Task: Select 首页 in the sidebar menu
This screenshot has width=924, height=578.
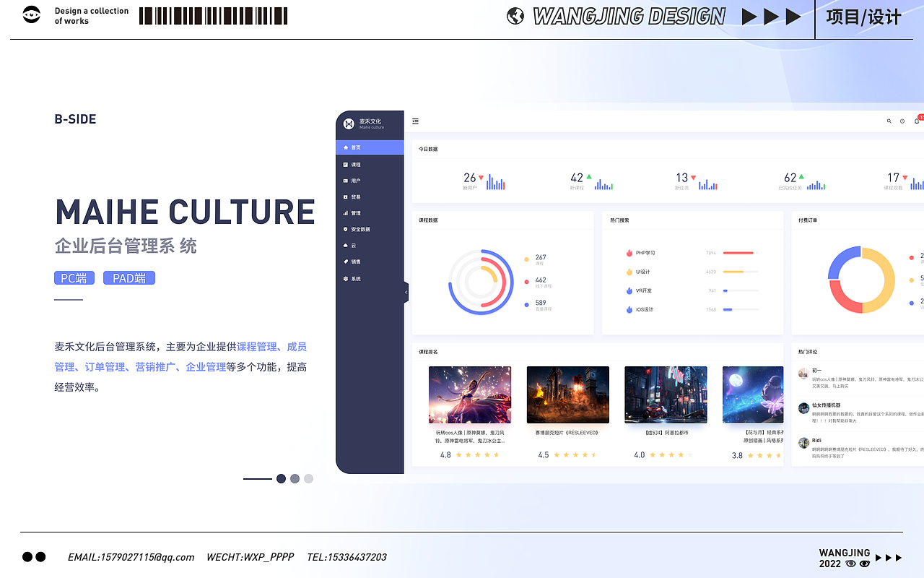Action: pos(370,147)
